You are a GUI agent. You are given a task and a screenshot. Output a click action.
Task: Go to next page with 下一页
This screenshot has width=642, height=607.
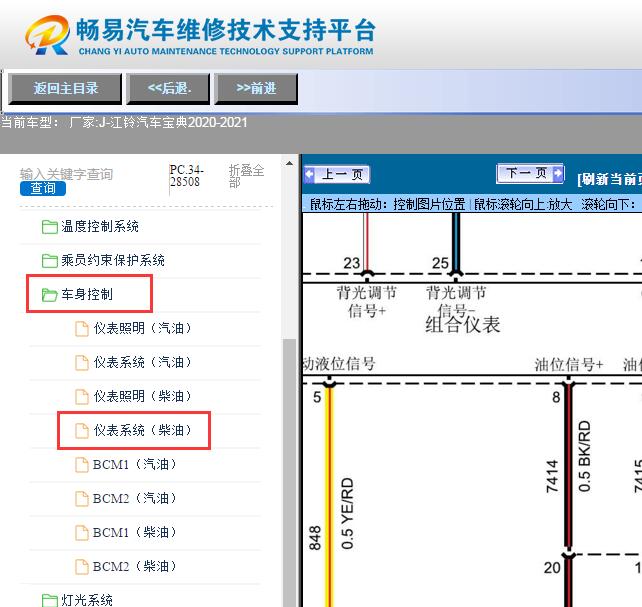tap(530, 174)
